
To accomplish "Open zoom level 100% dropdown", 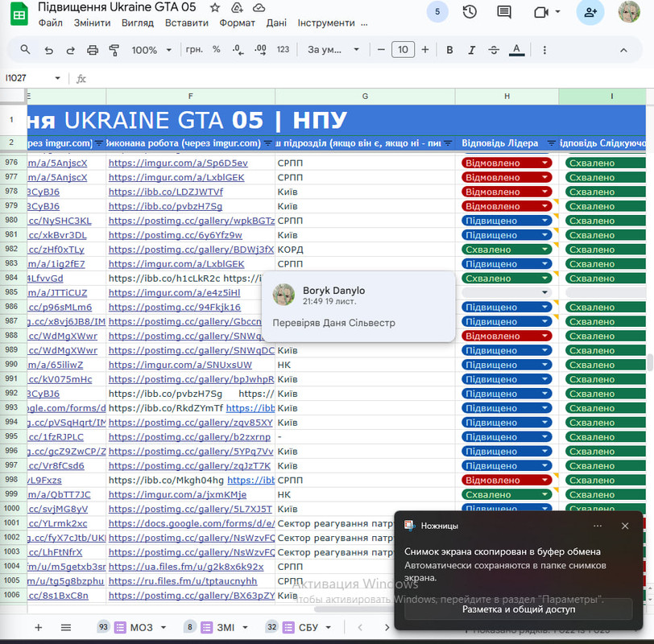I will 151,50.
